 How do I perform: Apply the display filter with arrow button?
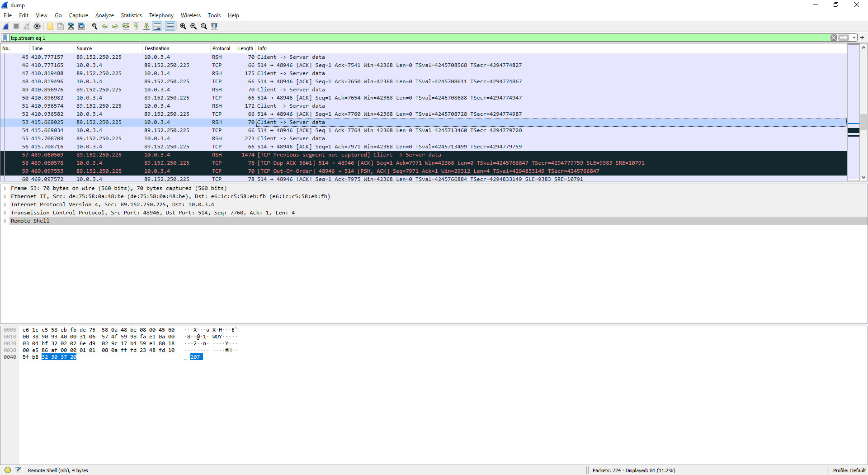point(844,38)
